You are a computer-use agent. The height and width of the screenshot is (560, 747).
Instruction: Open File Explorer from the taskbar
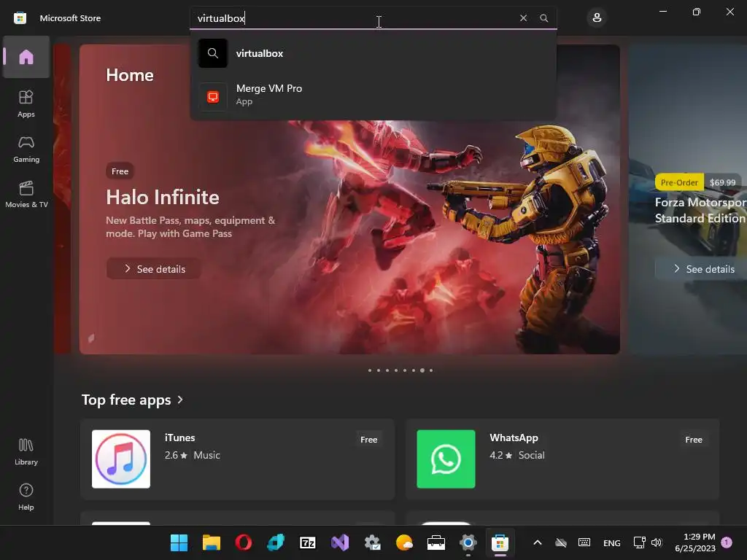(211, 542)
